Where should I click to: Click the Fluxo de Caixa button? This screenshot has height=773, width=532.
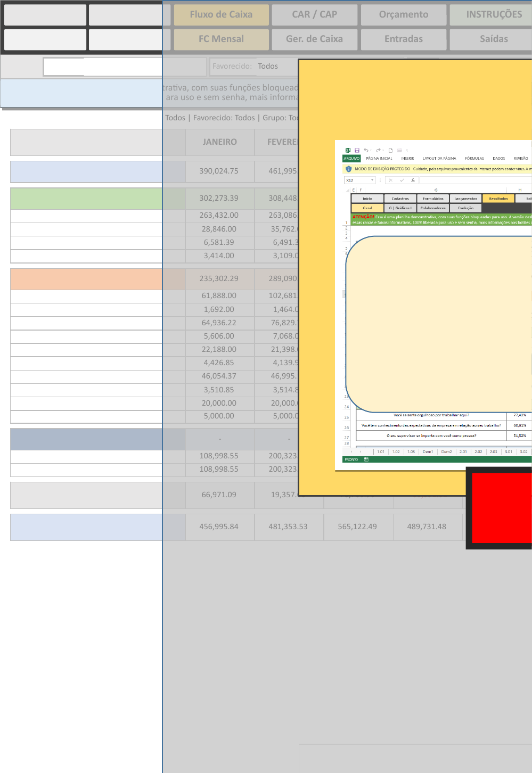[x=221, y=14]
